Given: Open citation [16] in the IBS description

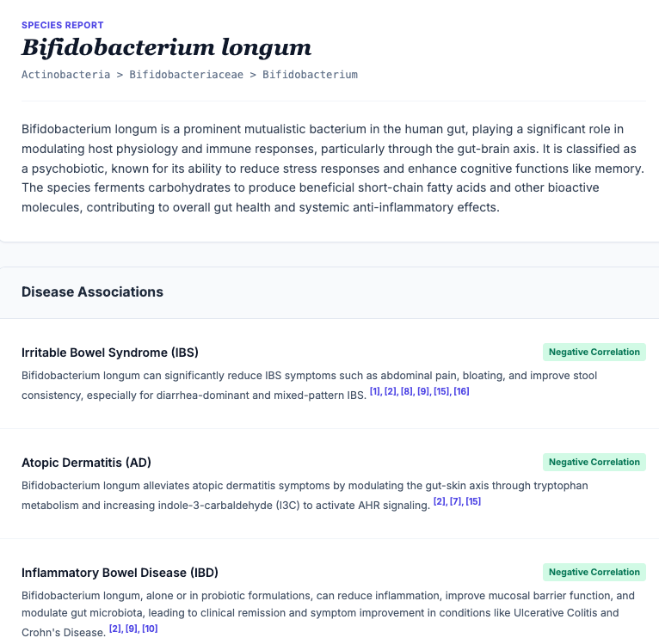Looking at the screenshot, I should coord(461,392).
